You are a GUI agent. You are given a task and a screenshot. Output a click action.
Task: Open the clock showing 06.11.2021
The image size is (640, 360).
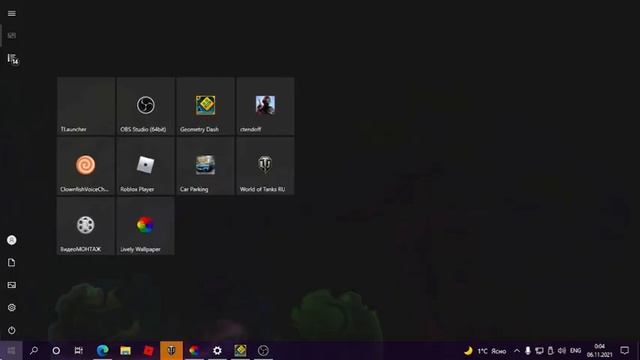(x=600, y=351)
